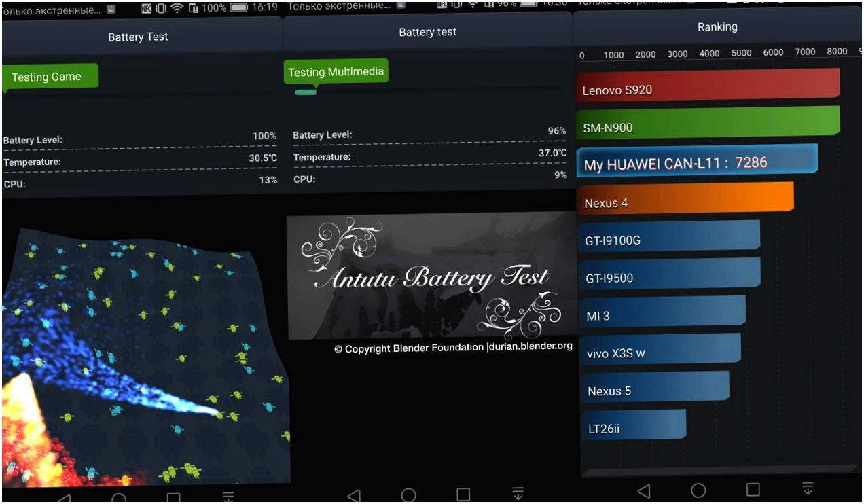Tap the 16:19 clock in the status bar

[264, 7]
